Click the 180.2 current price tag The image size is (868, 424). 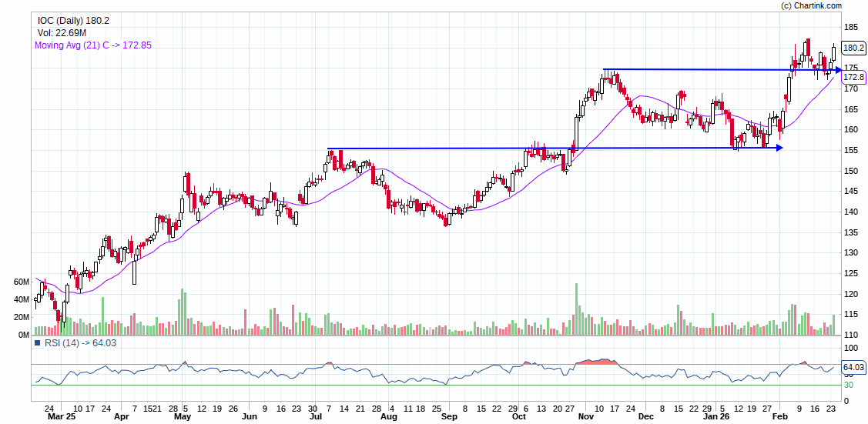(853, 48)
